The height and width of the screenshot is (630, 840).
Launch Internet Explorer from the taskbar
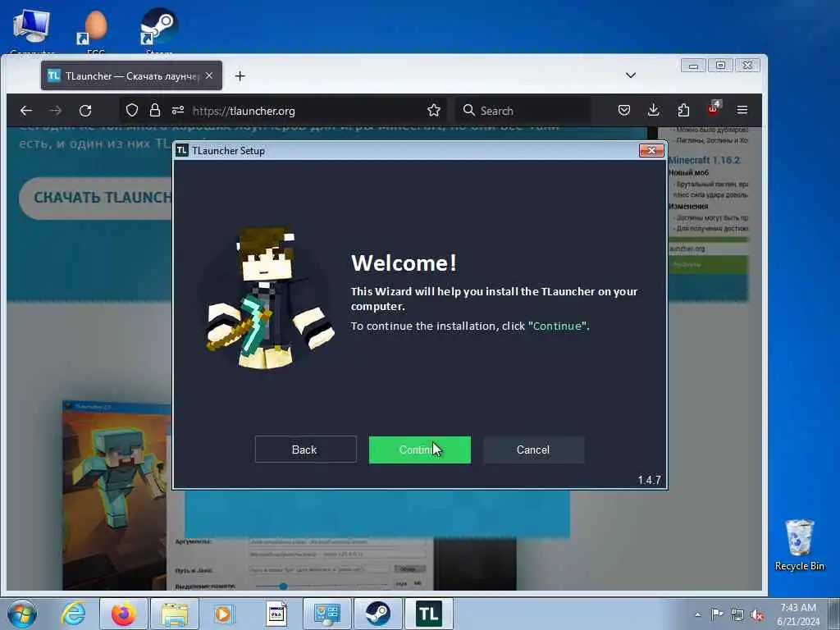pyautogui.click(x=73, y=614)
